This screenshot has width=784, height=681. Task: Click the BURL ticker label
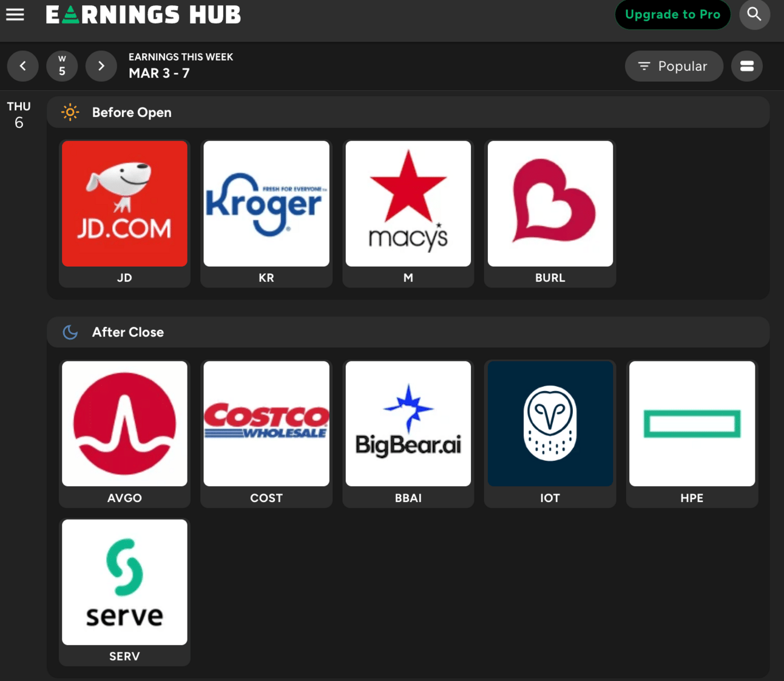[550, 278]
